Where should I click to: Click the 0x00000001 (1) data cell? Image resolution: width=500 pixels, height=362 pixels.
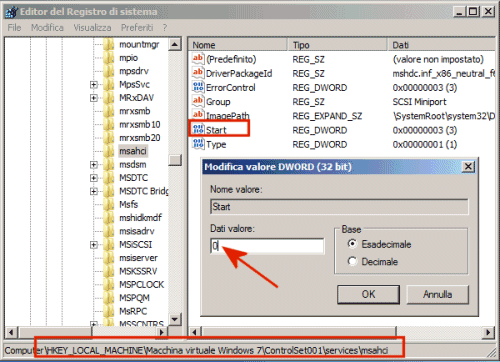(425, 144)
